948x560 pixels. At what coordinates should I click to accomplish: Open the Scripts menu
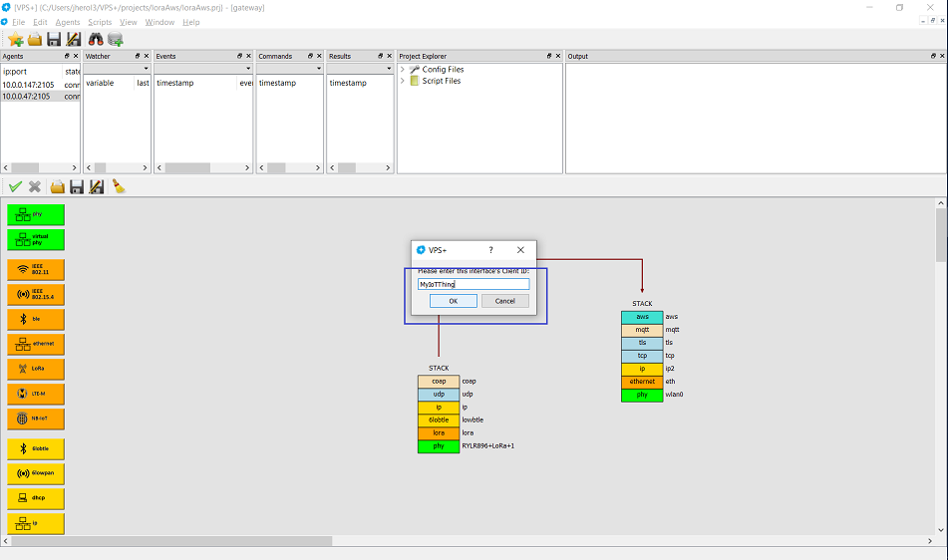(100, 22)
